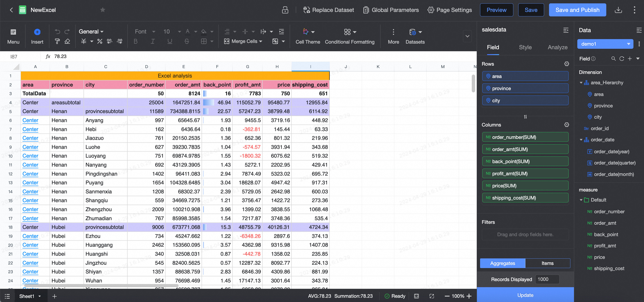Open the Analyze tab
Viewport: 644px width, 302px height.
click(x=557, y=47)
